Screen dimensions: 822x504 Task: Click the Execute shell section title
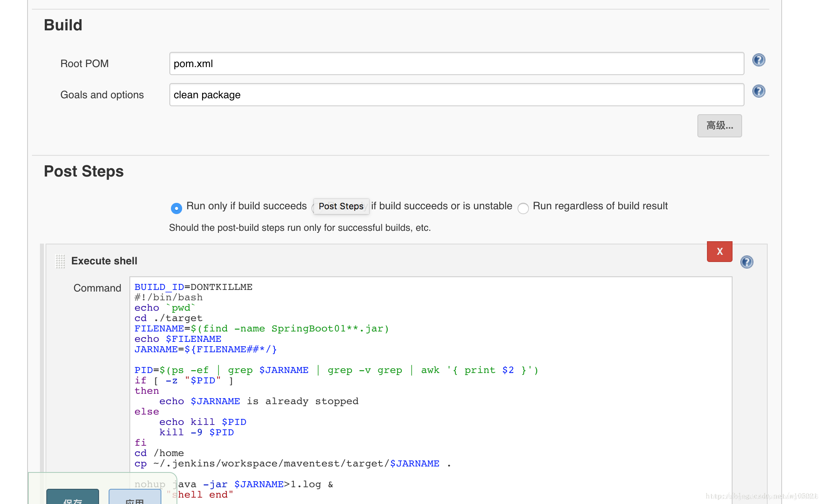coord(104,261)
